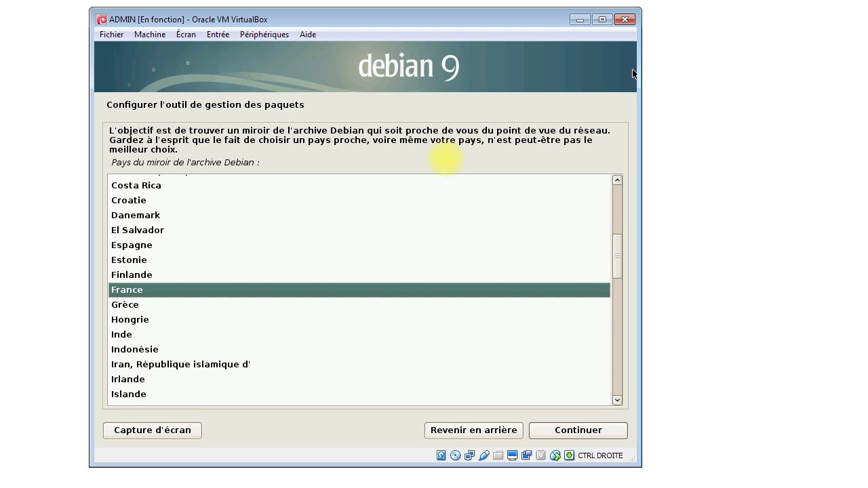
Task: Select Indonésie in the country list
Action: pyautogui.click(x=359, y=349)
